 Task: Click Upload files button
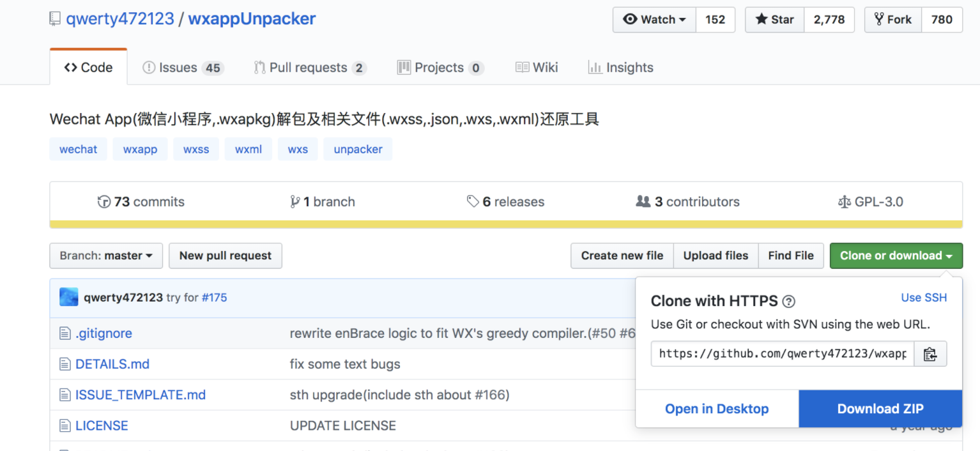[716, 256]
